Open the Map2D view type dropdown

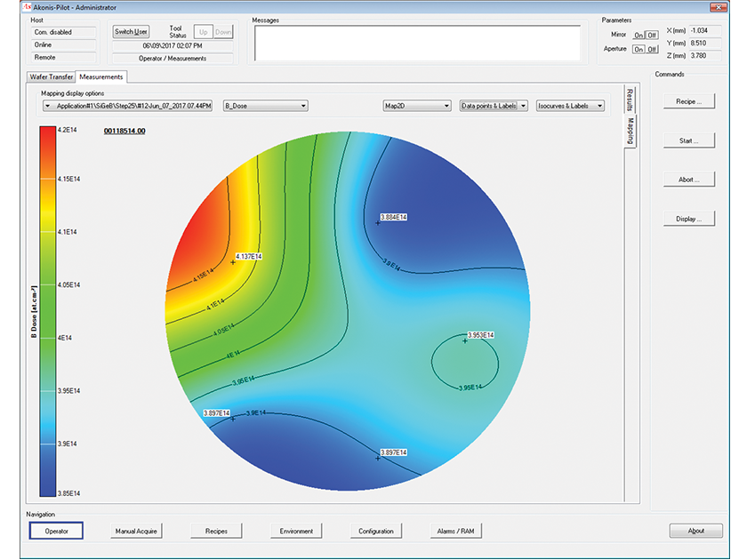445,105
